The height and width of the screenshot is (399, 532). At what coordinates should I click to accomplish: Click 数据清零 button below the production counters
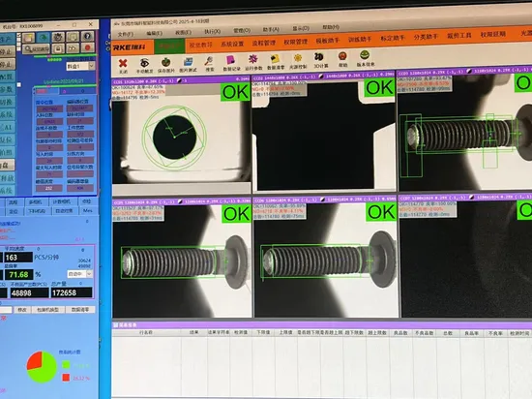pyautogui.click(x=80, y=309)
